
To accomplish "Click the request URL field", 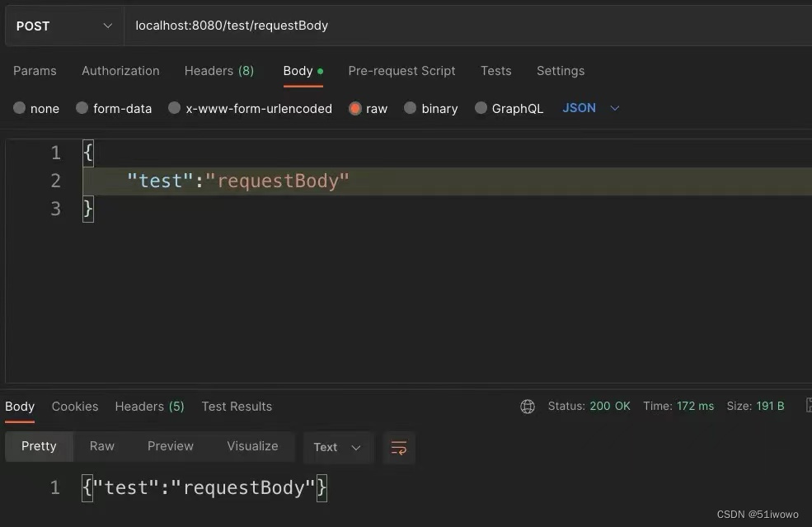I will pyautogui.click(x=467, y=26).
